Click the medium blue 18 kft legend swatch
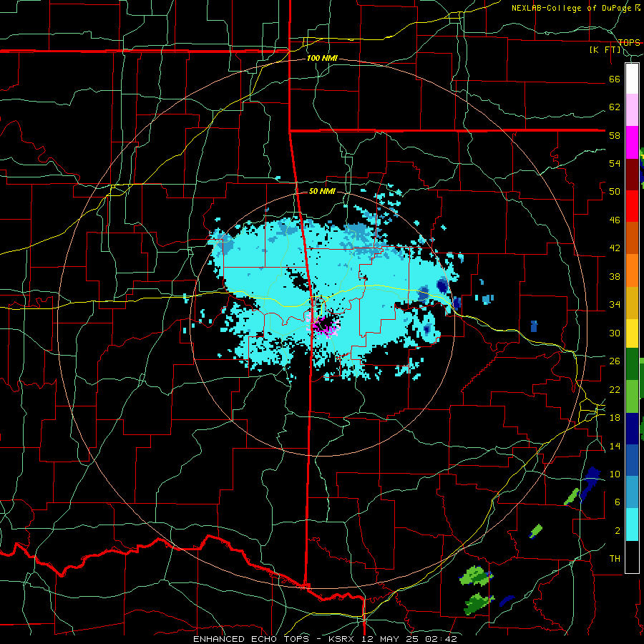This screenshot has height=644, width=644. 632,461
